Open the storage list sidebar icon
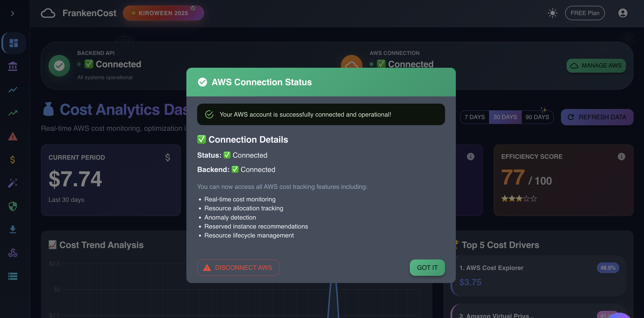 point(13,276)
